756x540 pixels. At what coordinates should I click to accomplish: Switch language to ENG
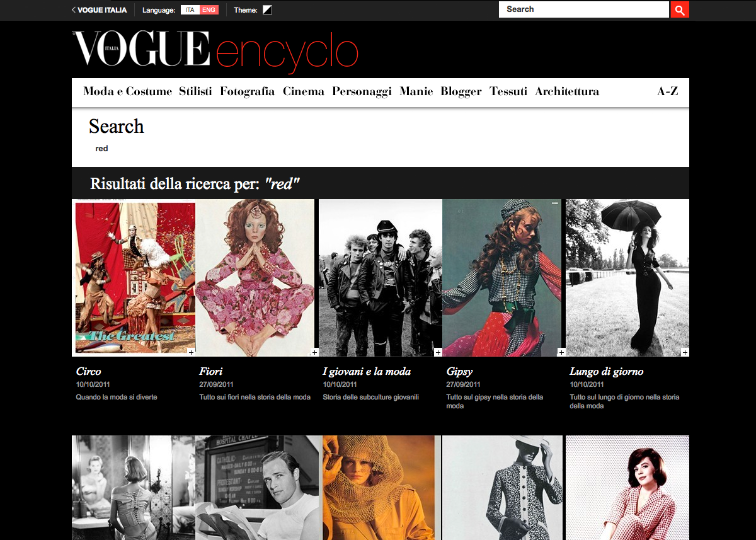click(209, 10)
